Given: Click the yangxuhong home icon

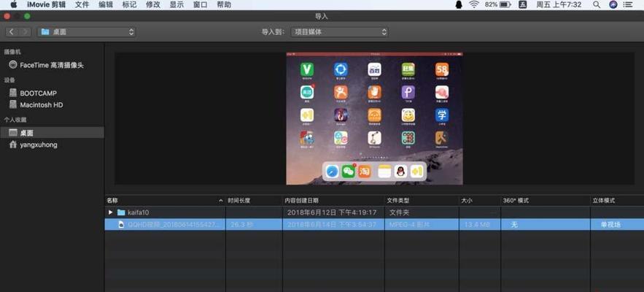Looking at the screenshot, I should point(13,144).
